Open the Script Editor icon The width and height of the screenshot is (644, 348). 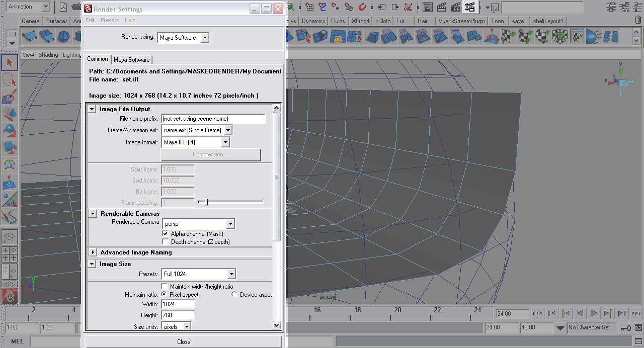[x=638, y=341]
